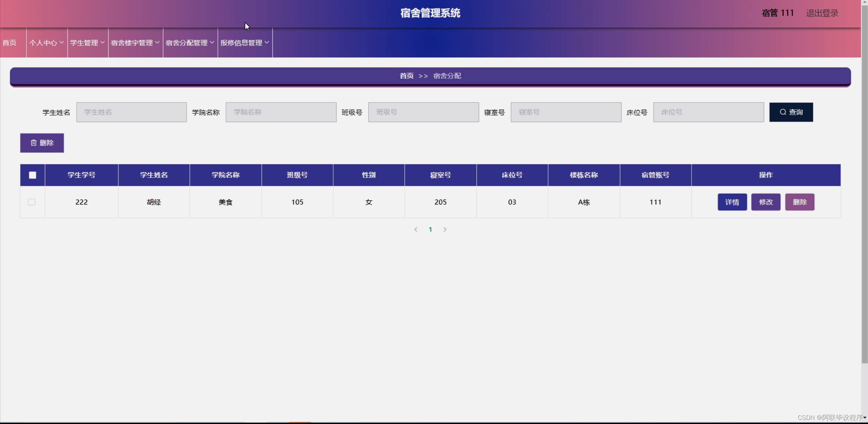Click the left pagination arrow
This screenshot has height=424, width=868.
pos(415,229)
